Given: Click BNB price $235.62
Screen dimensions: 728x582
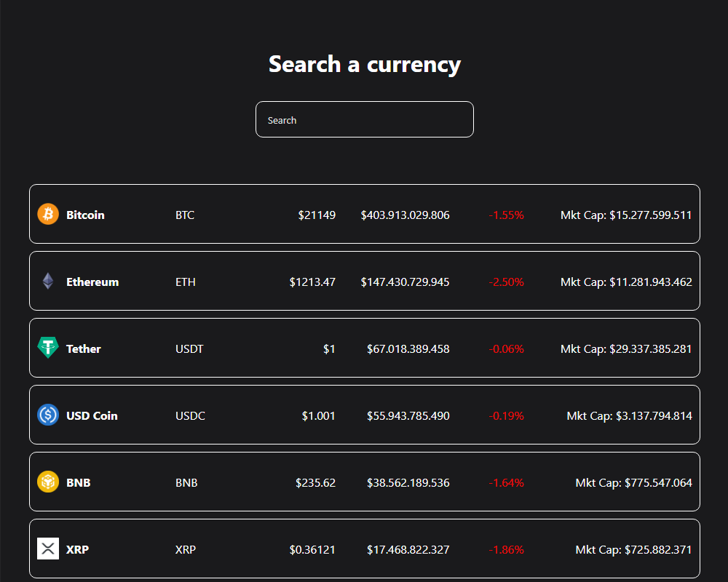Looking at the screenshot, I should pyautogui.click(x=316, y=482).
